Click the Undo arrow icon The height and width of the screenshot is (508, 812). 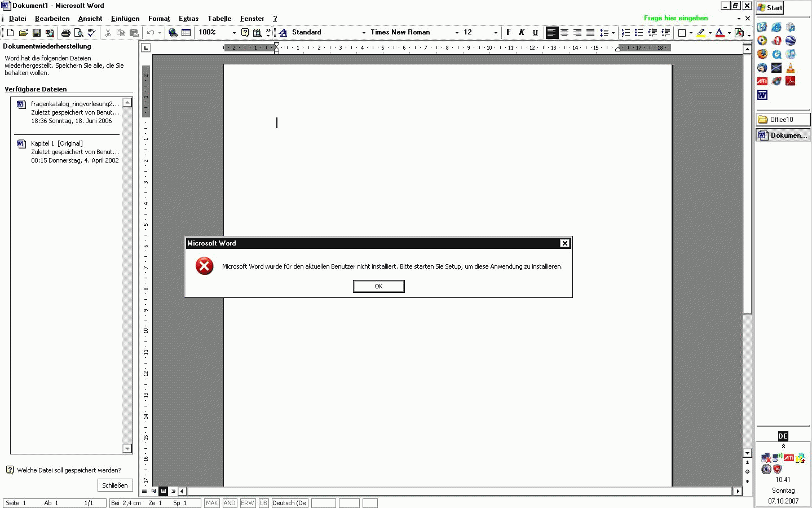click(x=151, y=33)
